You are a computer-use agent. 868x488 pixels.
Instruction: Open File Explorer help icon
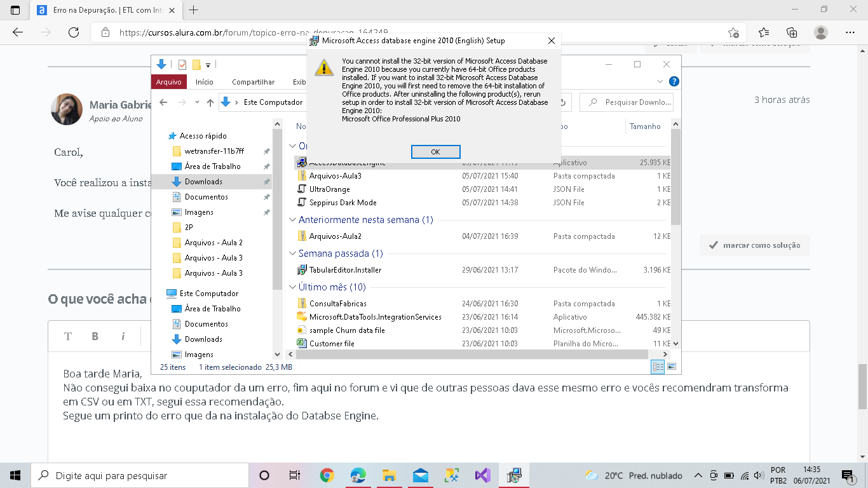(674, 81)
